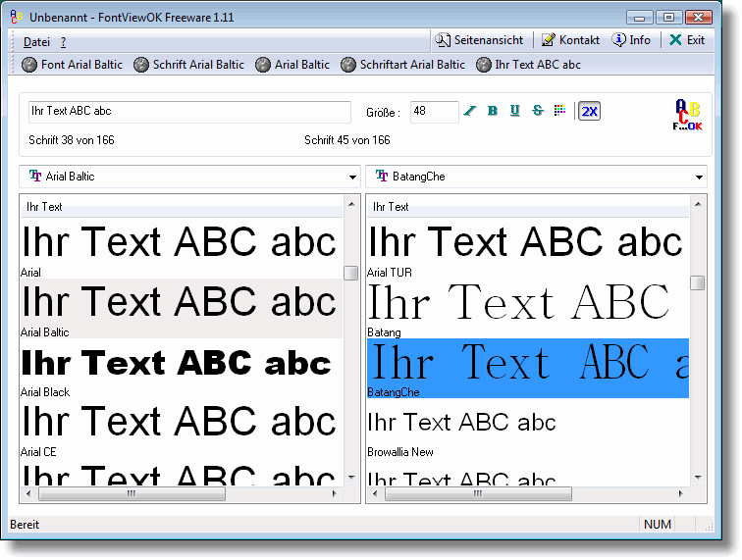The width and height of the screenshot is (742, 560).
Task: Click the FontViewOK ABC logo
Action: [x=687, y=115]
